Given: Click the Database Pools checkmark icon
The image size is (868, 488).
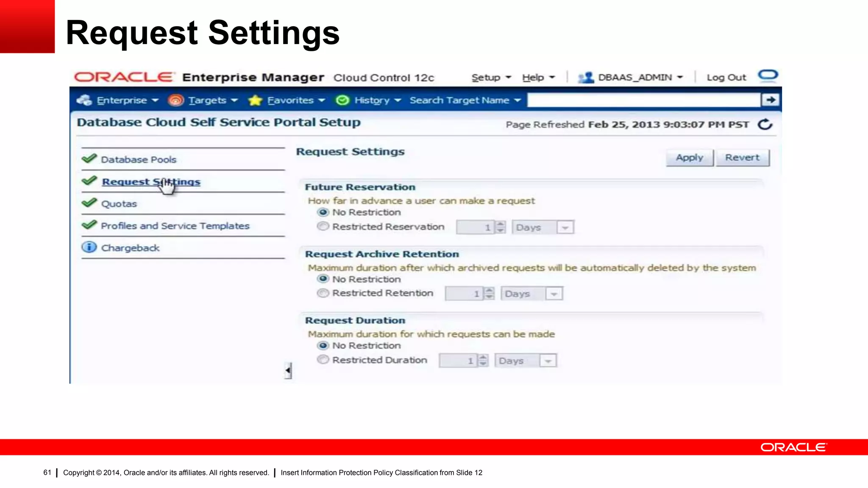Looking at the screenshot, I should [x=89, y=158].
